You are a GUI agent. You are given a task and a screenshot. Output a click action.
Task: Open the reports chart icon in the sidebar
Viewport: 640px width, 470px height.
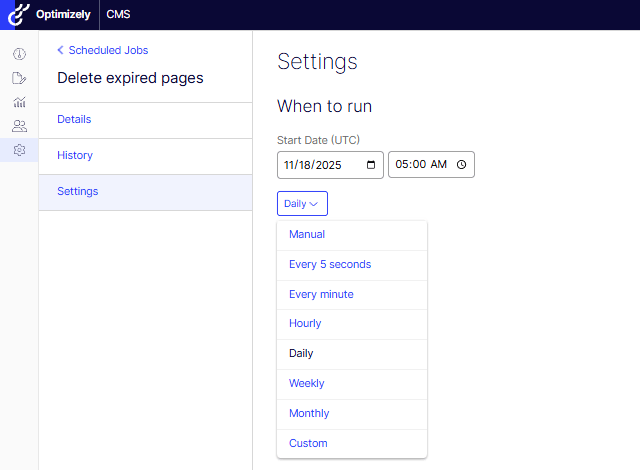19,102
